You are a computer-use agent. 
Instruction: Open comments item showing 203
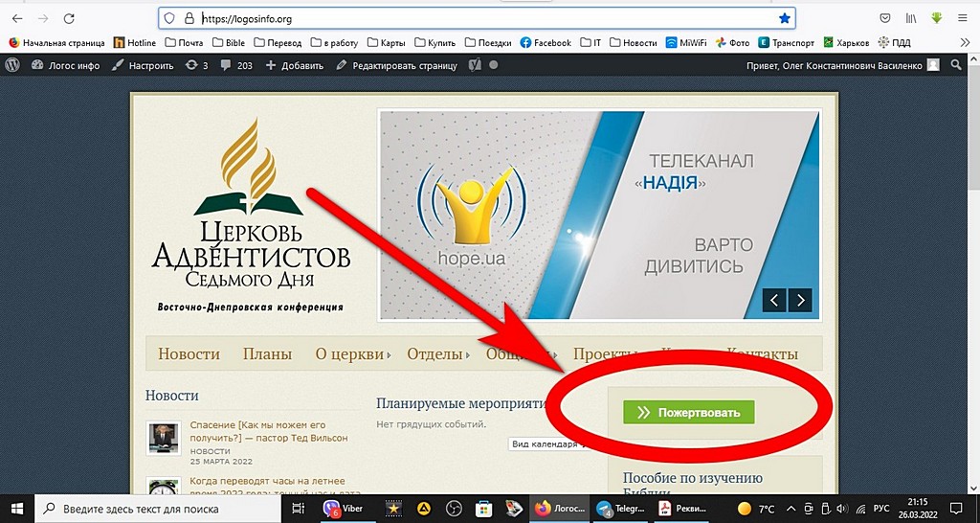click(x=237, y=65)
